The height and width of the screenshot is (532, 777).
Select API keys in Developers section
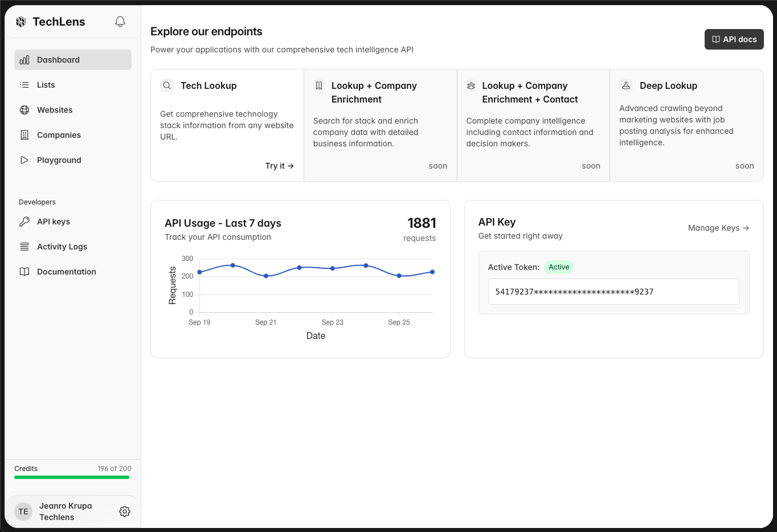pyautogui.click(x=54, y=222)
